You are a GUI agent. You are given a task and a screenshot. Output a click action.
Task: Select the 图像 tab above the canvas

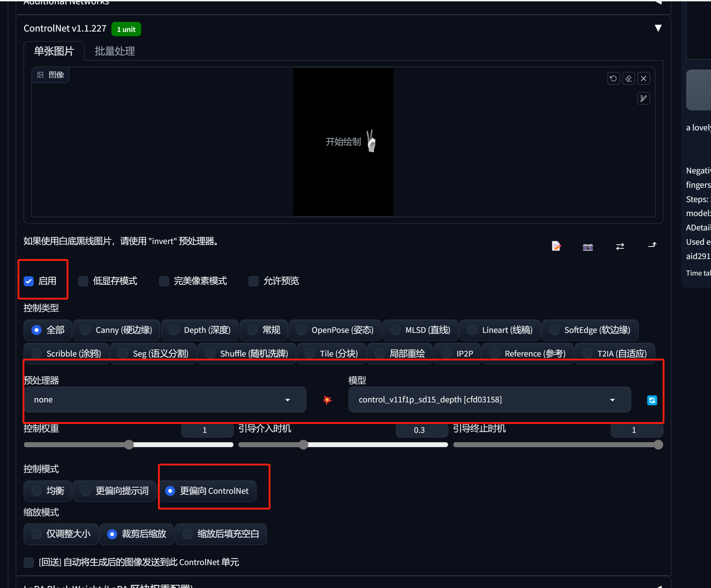pos(50,75)
